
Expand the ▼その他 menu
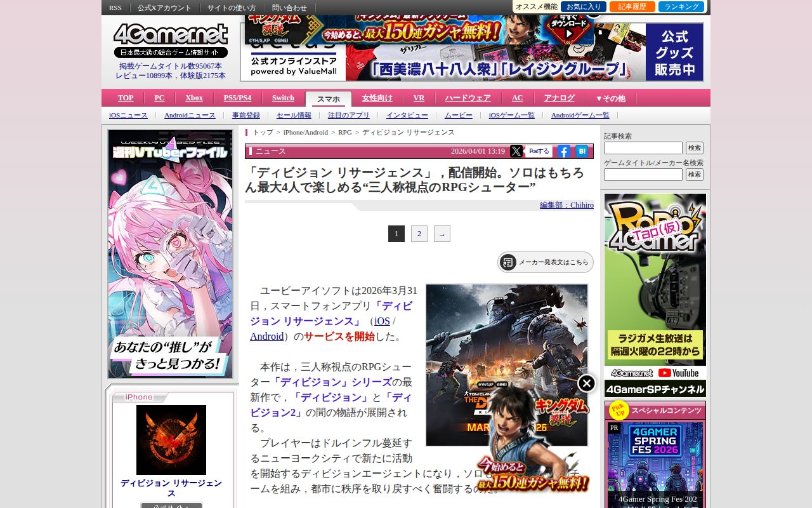pyautogui.click(x=610, y=98)
